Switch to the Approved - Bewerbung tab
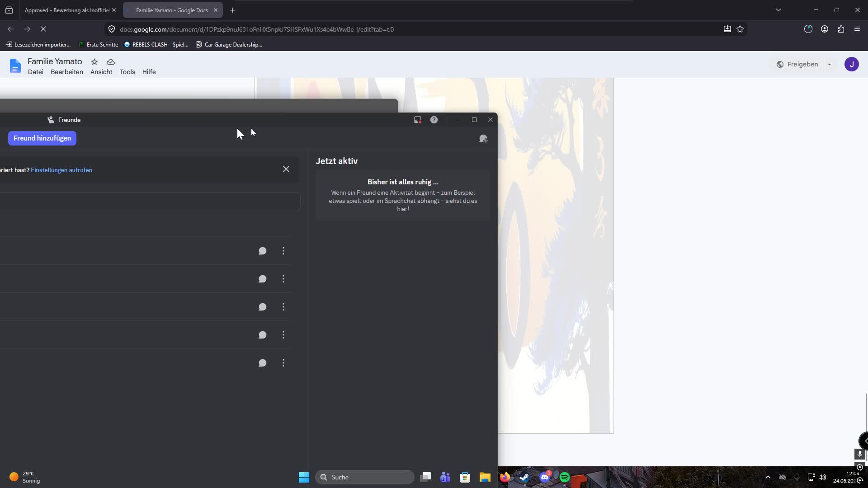868x488 pixels. point(66,10)
